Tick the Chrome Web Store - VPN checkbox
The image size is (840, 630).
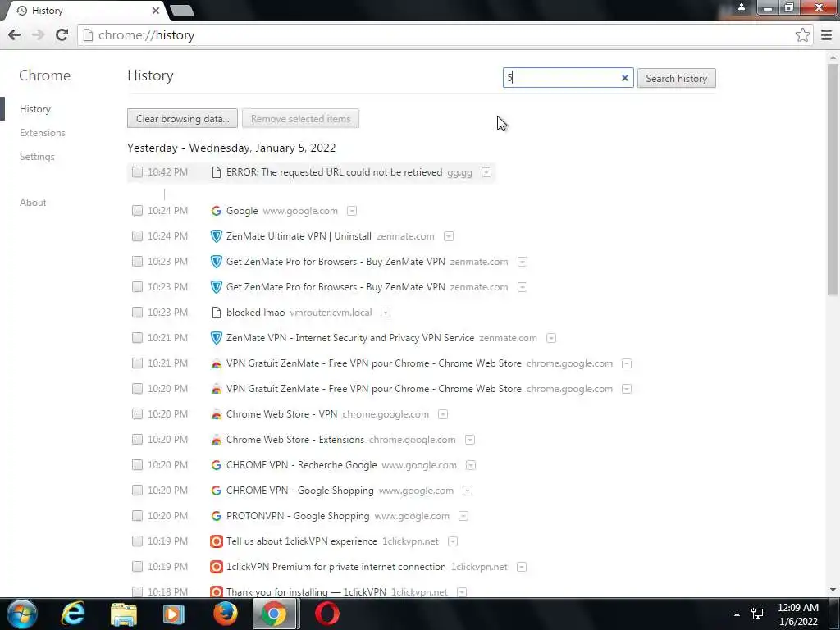137,414
